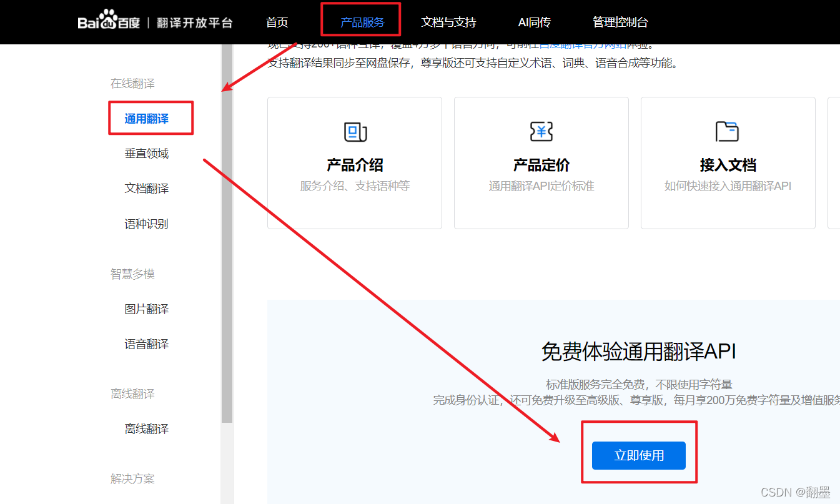Click the 在线翻译 section heading
This screenshot has height=504, width=840.
pos(132,84)
